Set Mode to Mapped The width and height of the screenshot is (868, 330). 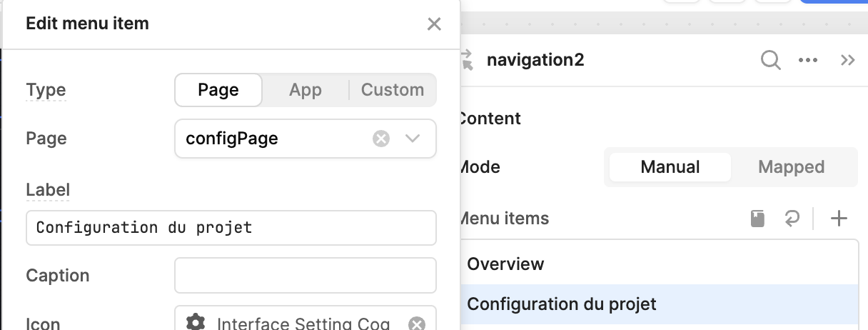[x=791, y=167]
